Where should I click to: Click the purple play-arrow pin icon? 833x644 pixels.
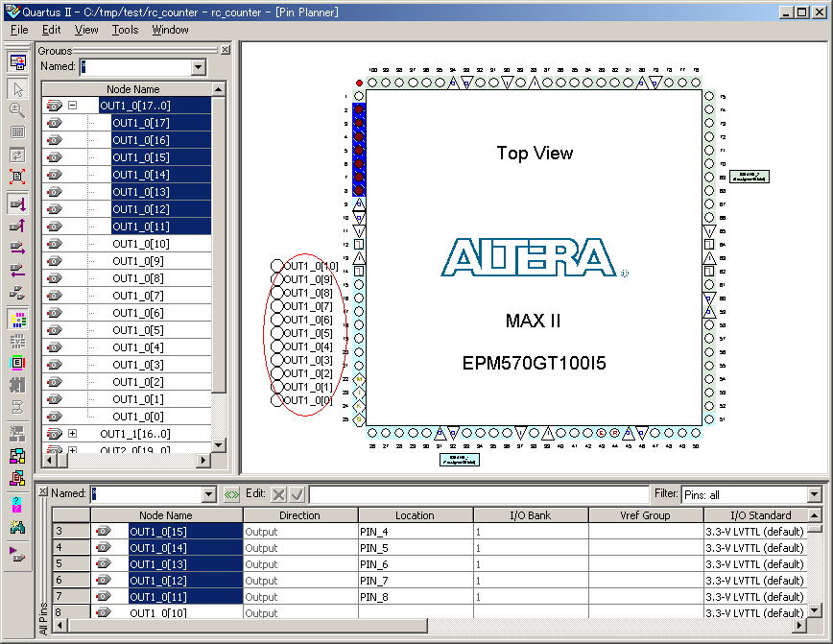[17, 556]
